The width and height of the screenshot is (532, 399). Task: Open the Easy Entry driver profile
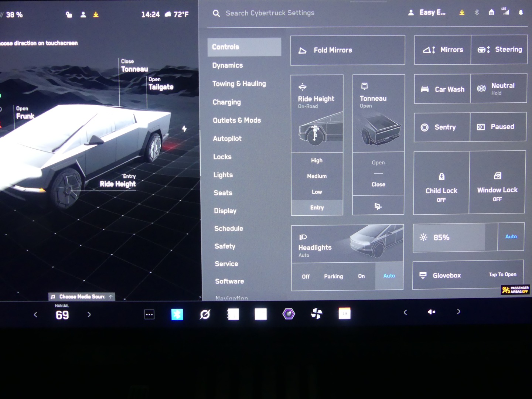tap(427, 13)
